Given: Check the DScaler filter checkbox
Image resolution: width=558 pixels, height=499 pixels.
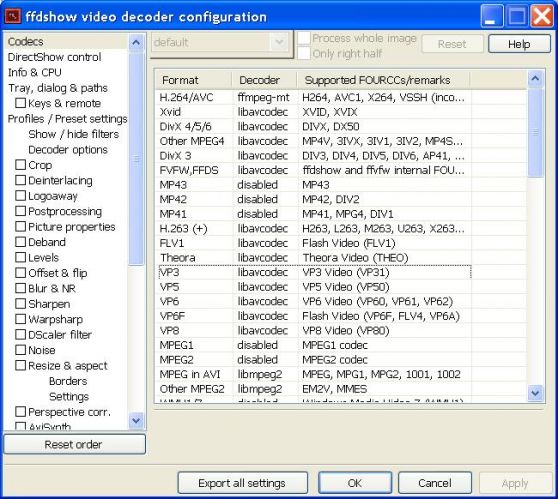Looking at the screenshot, I should 20,334.
